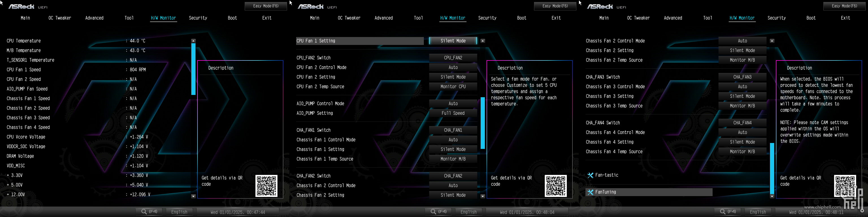
Task: Click the English language button on the 00:48:11 screen
Action: [x=758, y=212]
